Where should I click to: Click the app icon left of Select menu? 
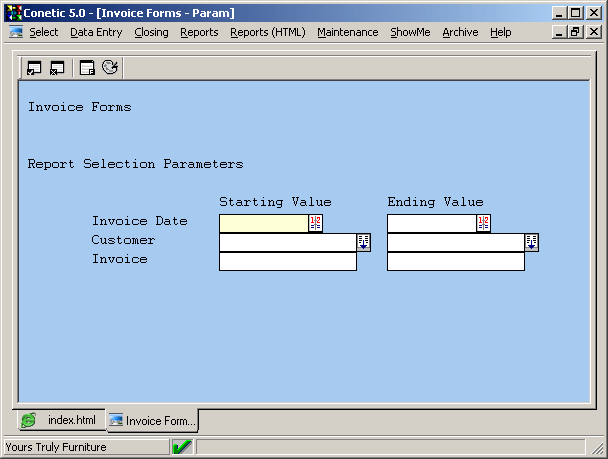[x=16, y=32]
